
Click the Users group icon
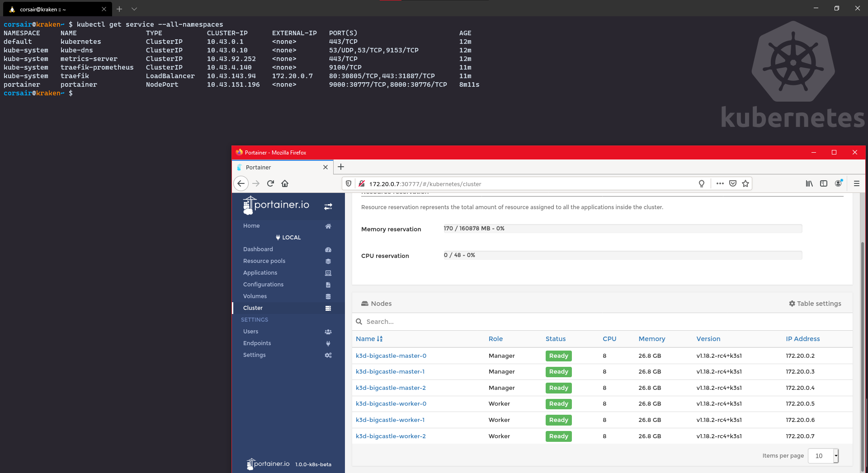(328, 332)
